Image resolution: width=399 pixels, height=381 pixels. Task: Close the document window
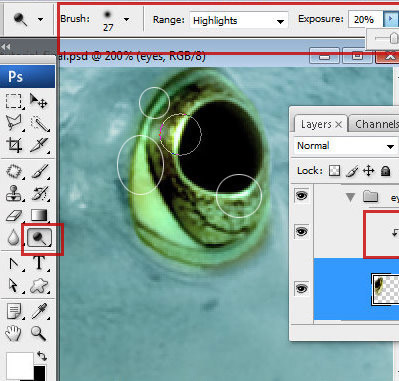(x=388, y=56)
